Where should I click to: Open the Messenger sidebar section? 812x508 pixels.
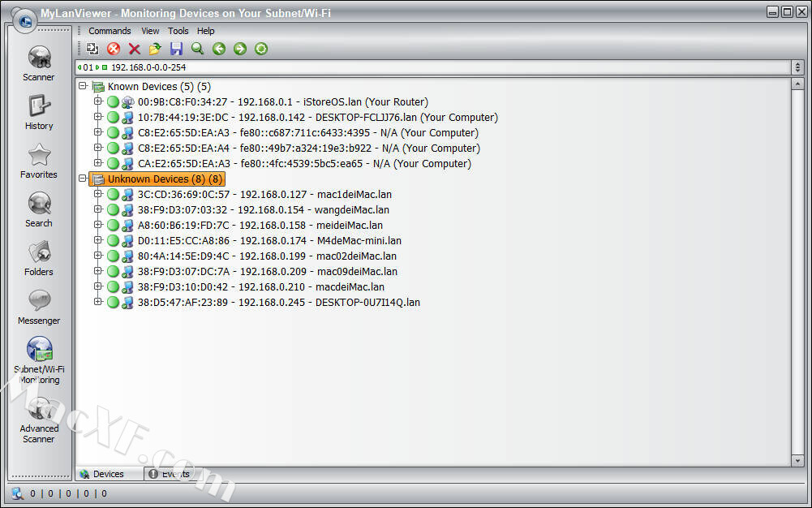point(39,307)
